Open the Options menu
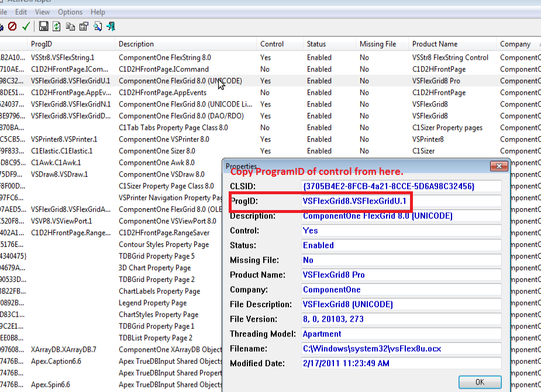This screenshot has width=541, height=392. click(70, 12)
